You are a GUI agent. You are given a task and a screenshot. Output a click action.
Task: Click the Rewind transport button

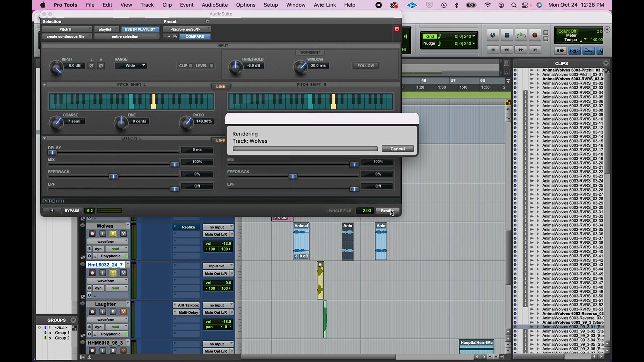507,50
